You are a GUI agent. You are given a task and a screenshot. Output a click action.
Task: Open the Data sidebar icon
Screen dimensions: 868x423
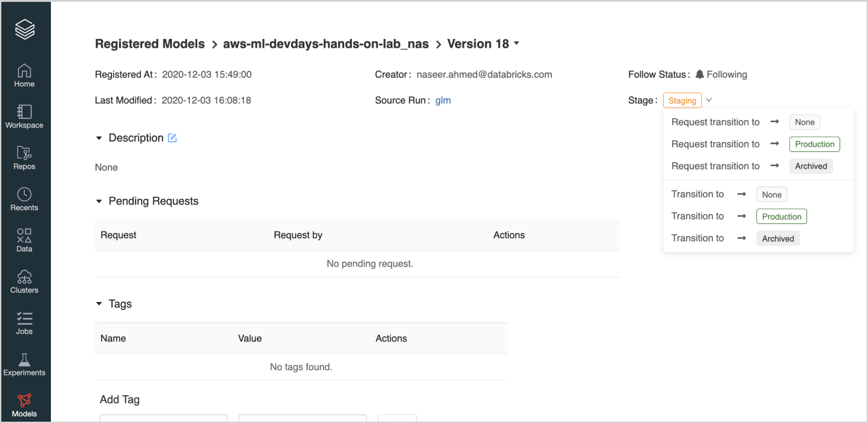point(24,240)
